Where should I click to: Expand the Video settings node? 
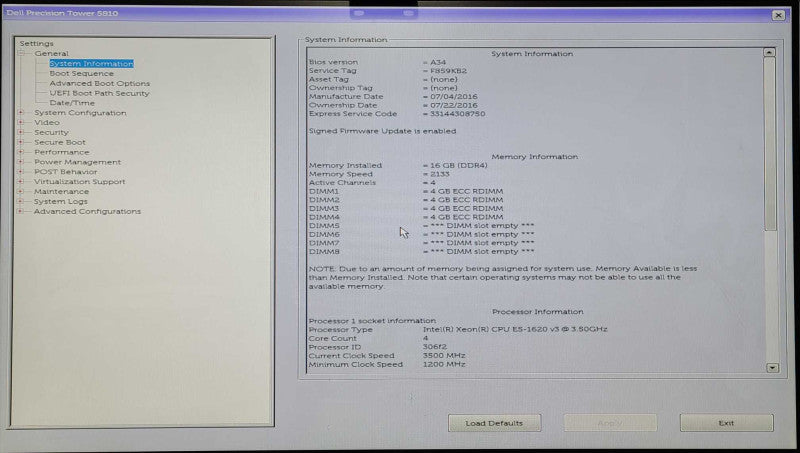click(x=21, y=122)
